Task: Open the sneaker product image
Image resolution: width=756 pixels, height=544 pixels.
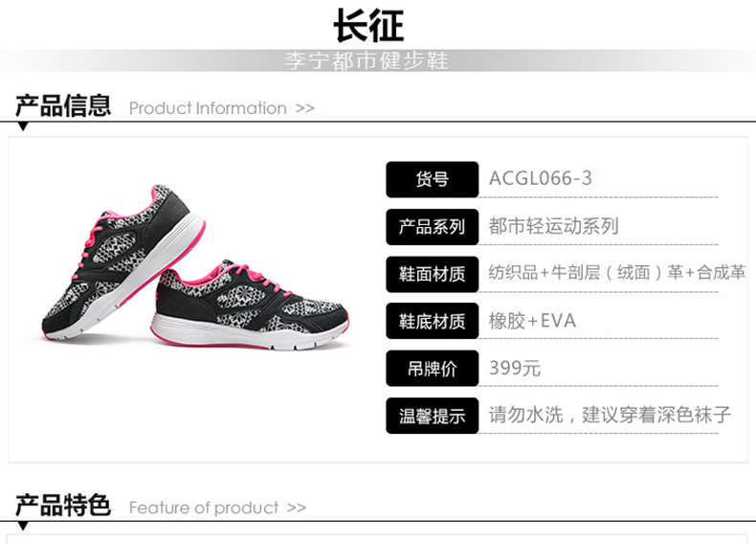Action: pyautogui.click(x=195, y=268)
